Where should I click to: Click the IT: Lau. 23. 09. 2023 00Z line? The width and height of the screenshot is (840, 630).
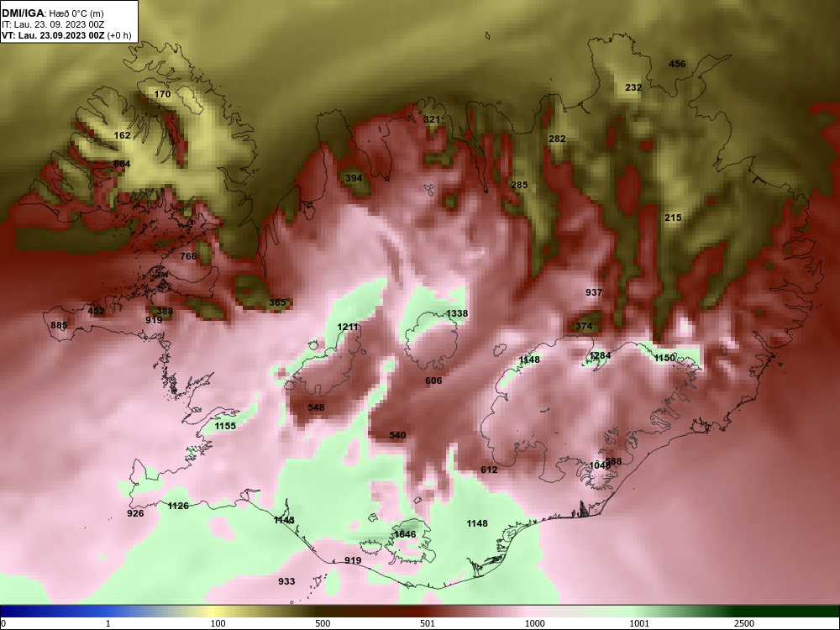click(x=53, y=24)
